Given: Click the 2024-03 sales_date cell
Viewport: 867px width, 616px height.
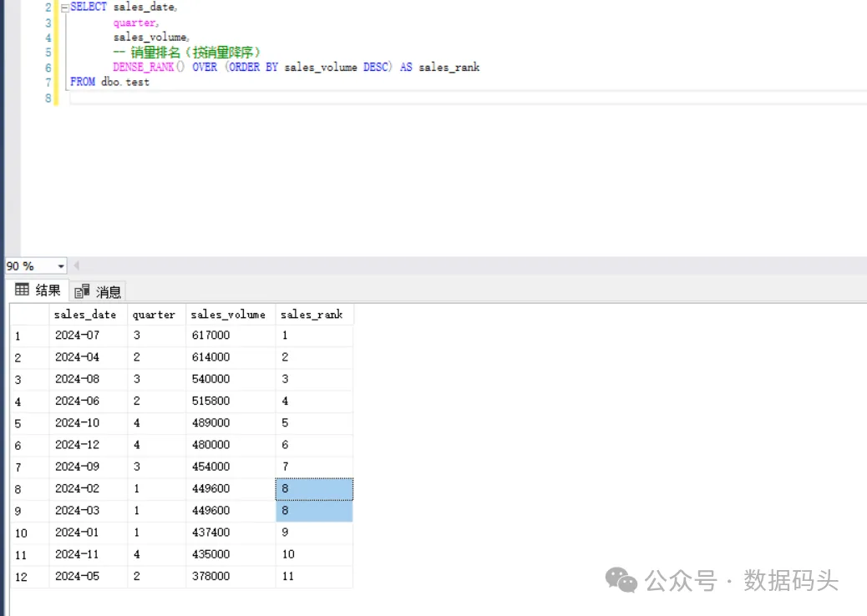Looking at the screenshot, I should (x=88, y=511).
